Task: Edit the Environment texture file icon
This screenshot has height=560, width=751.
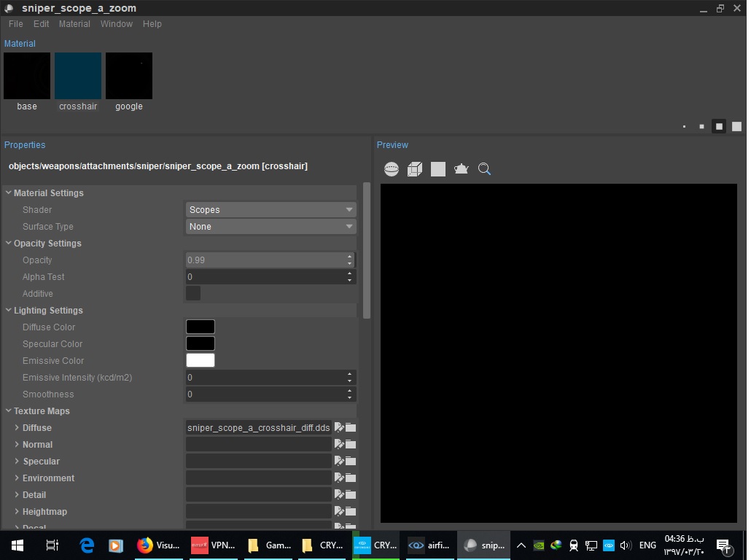Action: point(339,478)
